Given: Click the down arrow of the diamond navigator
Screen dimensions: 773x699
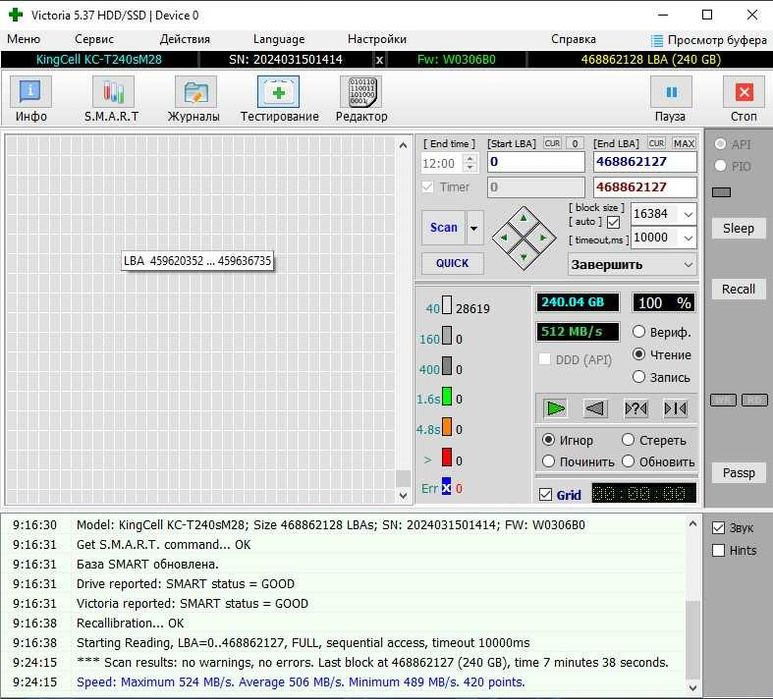Looking at the screenshot, I should point(524,257).
